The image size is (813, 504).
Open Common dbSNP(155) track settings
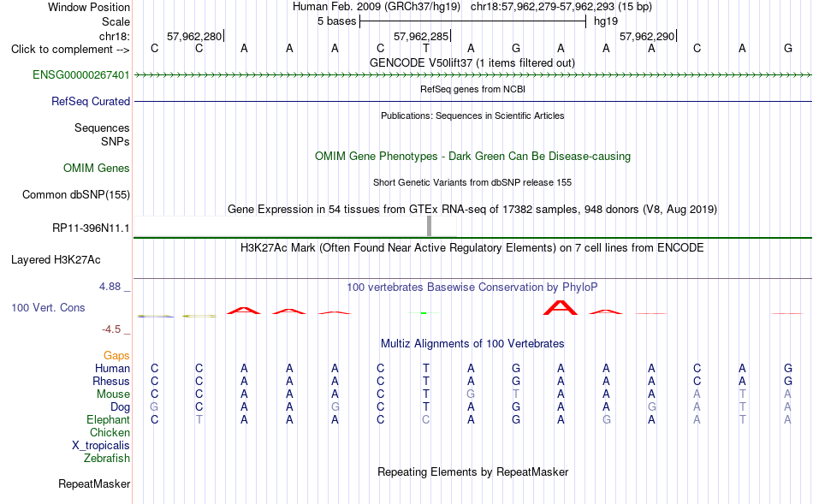click(x=76, y=194)
